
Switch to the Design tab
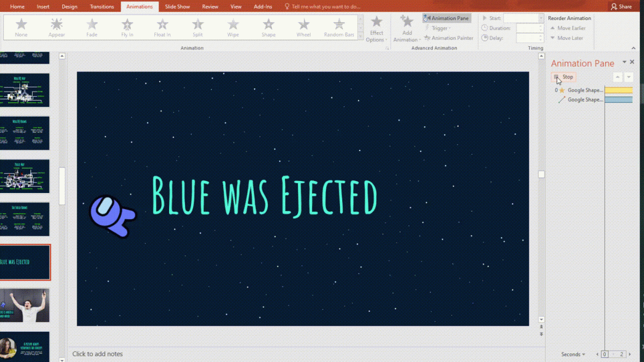(69, 7)
